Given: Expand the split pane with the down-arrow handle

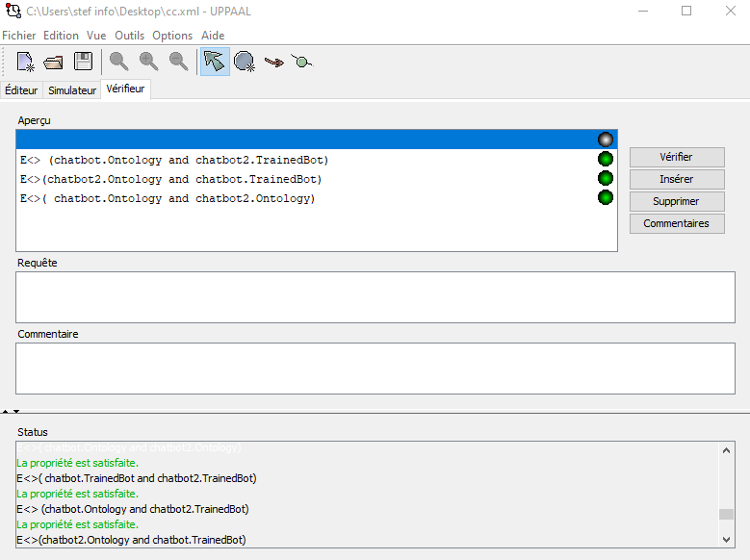Looking at the screenshot, I should [x=16, y=411].
